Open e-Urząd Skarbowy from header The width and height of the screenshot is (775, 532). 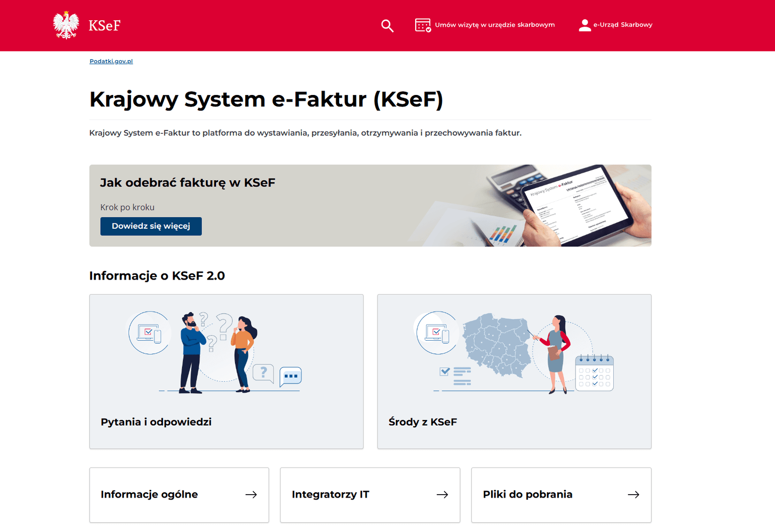point(622,25)
